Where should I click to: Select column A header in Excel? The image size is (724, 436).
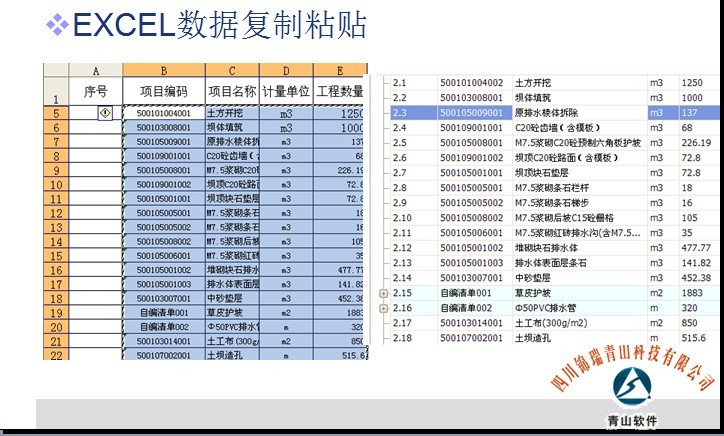(x=95, y=71)
